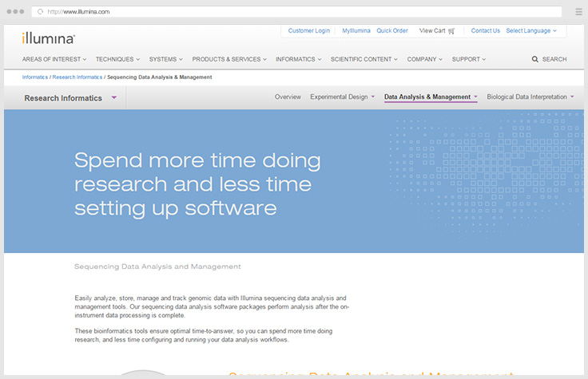588x379 pixels.
Task: Select the Experimental Design tab
Action: pos(341,97)
